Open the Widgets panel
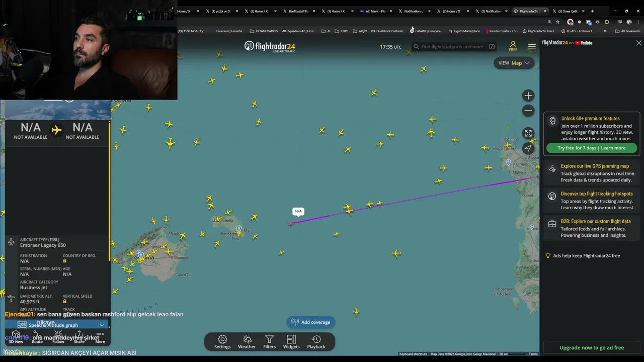Screen dimensions: 644x362 pyautogui.click(x=291, y=342)
